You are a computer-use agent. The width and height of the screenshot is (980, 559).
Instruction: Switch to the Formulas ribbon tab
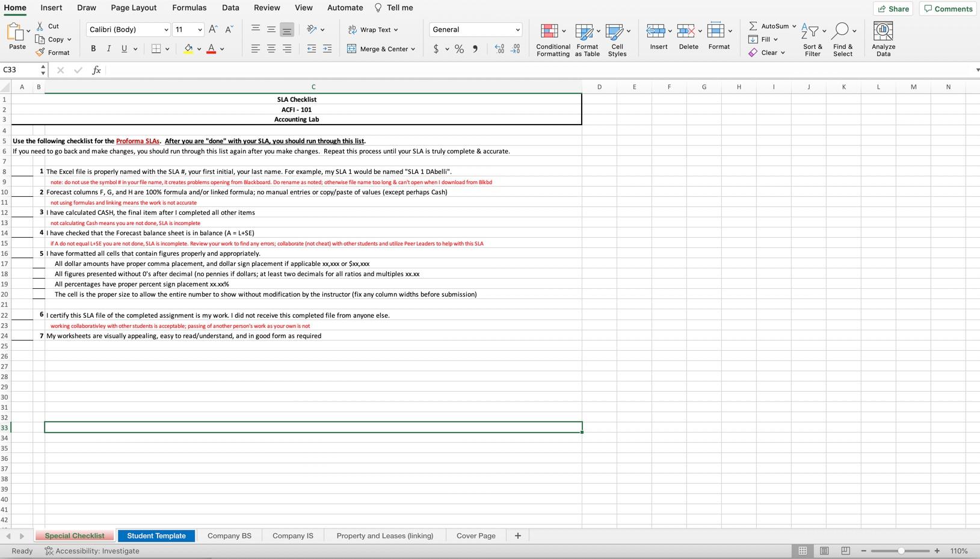189,8
